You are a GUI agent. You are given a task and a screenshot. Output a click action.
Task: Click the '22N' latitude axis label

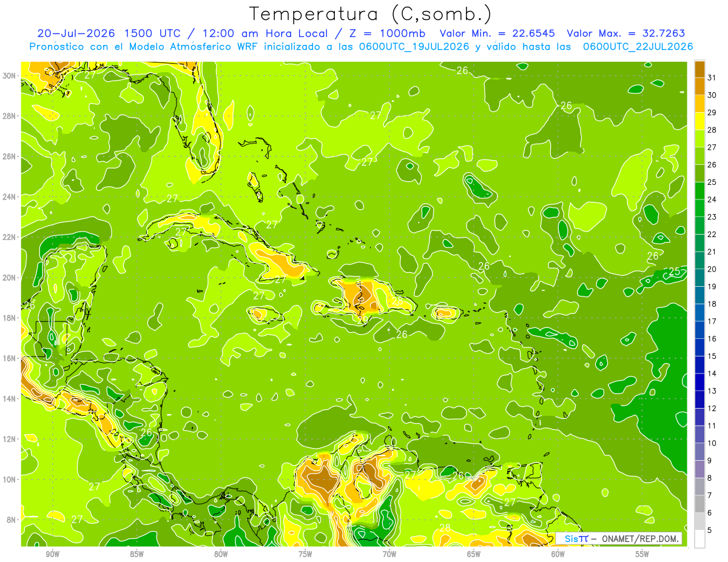[x=10, y=237]
